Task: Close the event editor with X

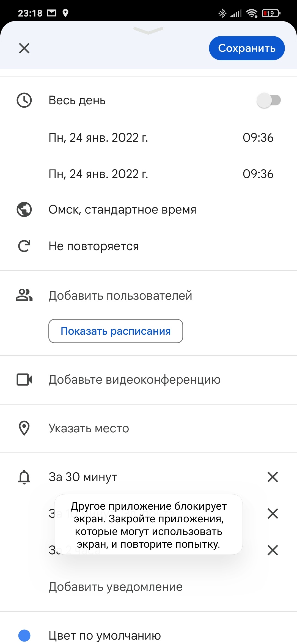Action: click(24, 48)
